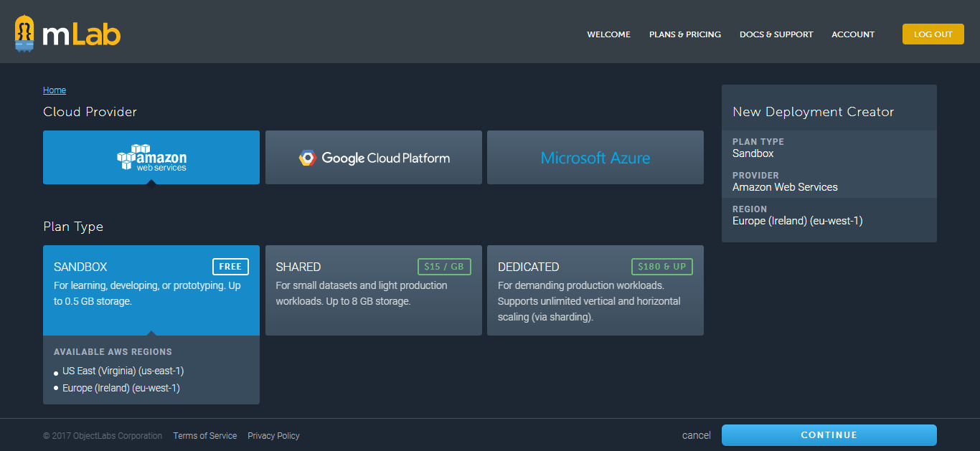Choose the Shared plan card
The width and height of the screenshot is (980, 451).
(x=374, y=290)
